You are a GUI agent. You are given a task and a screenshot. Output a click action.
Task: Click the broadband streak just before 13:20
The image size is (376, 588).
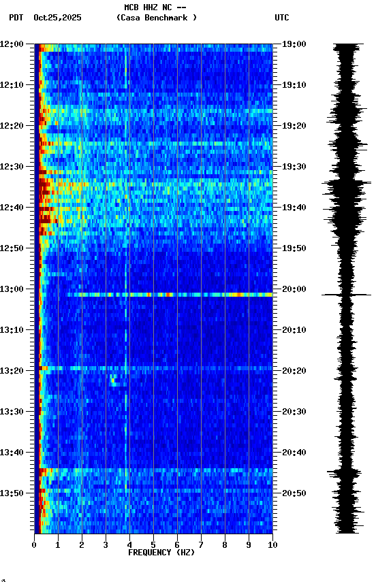(x=156, y=368)
